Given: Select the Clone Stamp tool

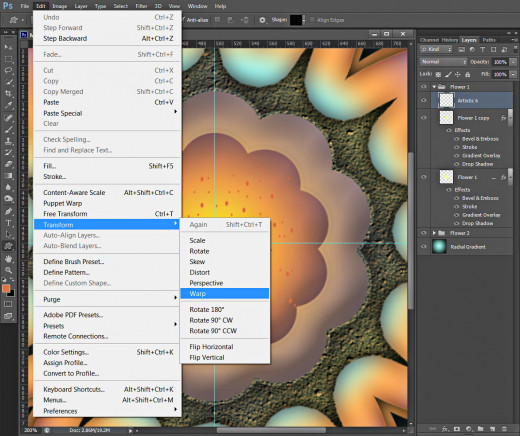Looking at the screenshot, I should pyautogui.click(x=8, y=141).
